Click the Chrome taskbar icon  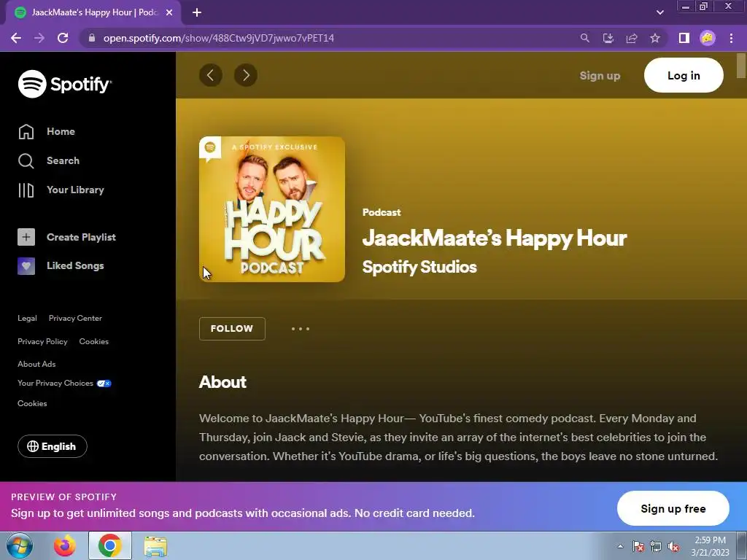(110, 545)
